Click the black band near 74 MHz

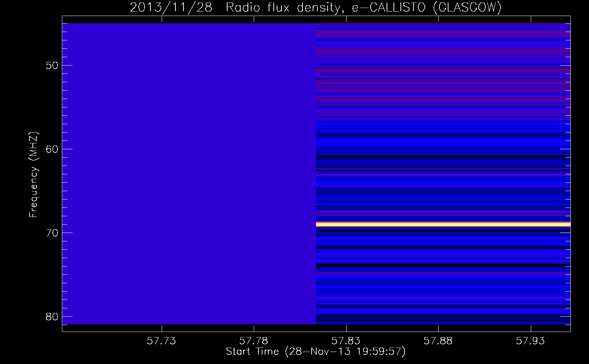[x=443, y=265]
